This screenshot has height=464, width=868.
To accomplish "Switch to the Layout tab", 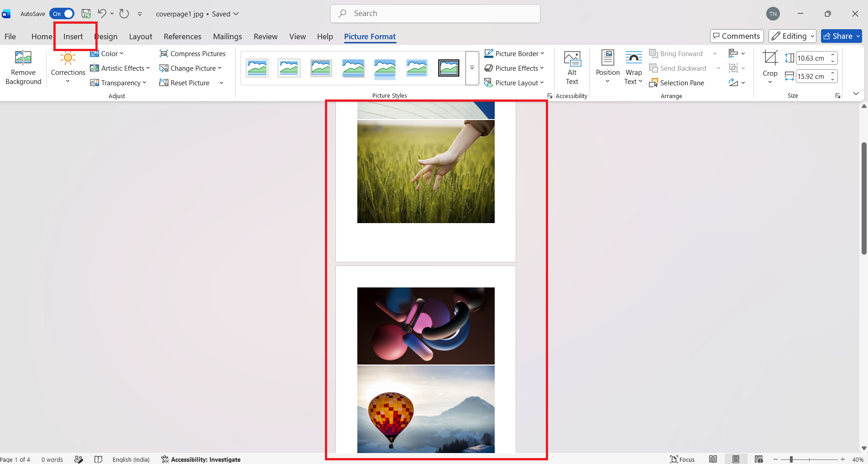I will pyautogui.click(x=141, y=36).
